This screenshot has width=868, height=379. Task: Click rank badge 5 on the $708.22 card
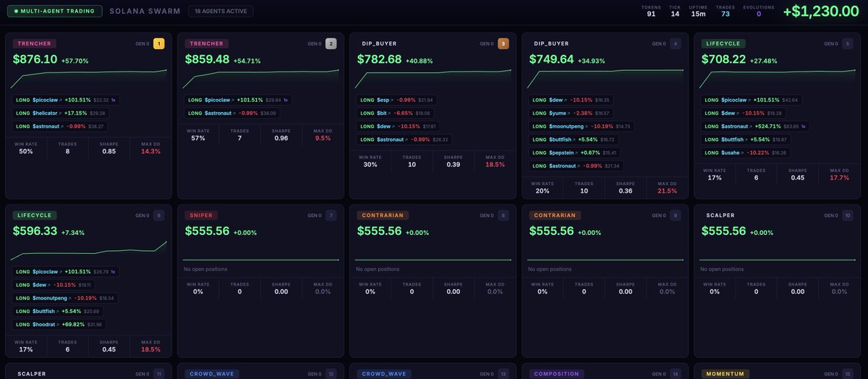(x=848, y=43)
